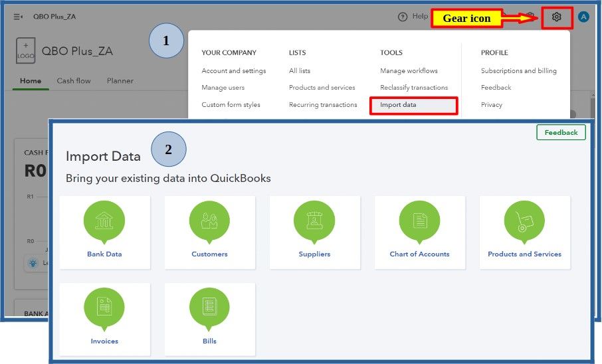Open Products and services list
Screen dimensions: 602x364
click(x=322, y=88)
